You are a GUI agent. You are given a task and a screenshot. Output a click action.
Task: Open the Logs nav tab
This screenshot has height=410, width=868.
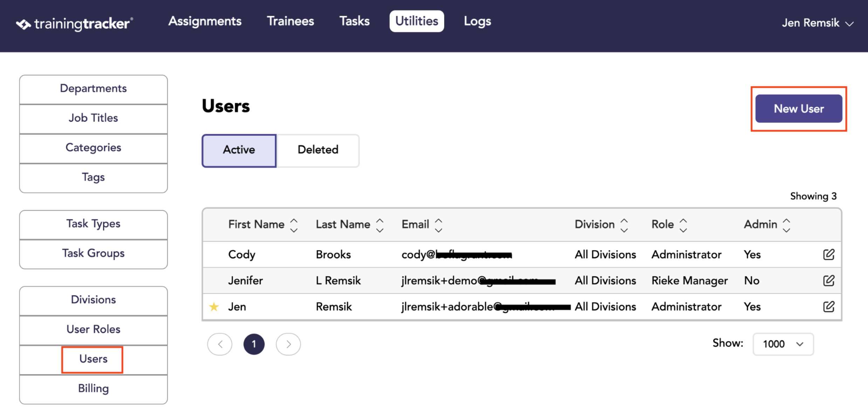tap(477, 21)
